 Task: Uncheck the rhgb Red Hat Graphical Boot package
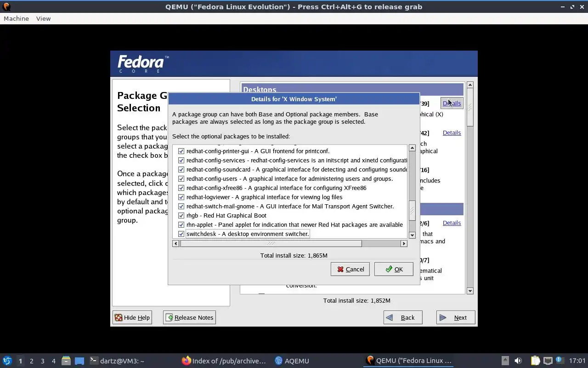tap(181, 215)
